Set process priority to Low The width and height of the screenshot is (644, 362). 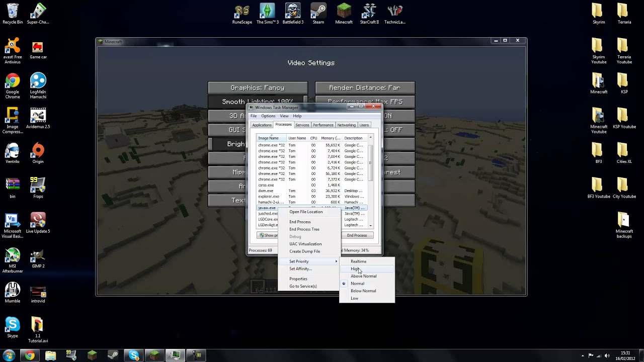pos(367,298)
